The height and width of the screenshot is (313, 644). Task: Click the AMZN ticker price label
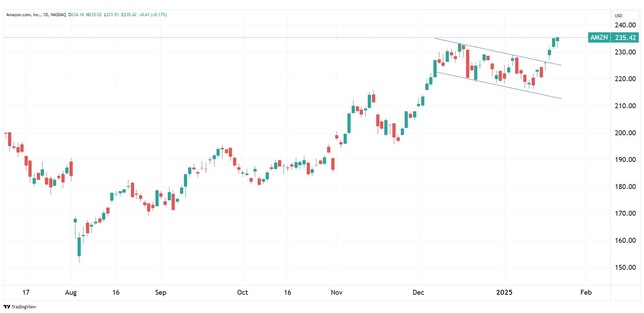pos(599,37)
